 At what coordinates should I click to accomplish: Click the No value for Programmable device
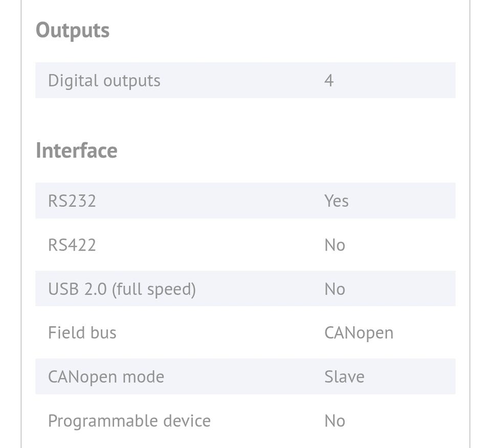pos(335,421)
